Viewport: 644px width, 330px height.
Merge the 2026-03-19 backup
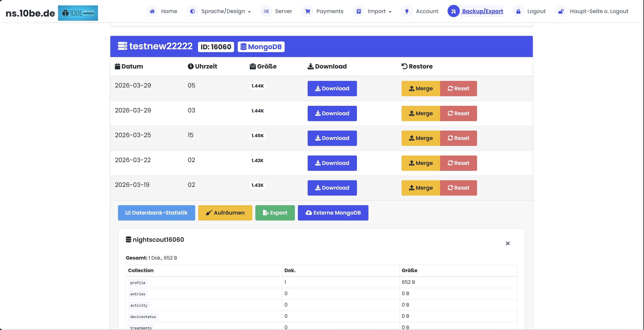[421, 188]
